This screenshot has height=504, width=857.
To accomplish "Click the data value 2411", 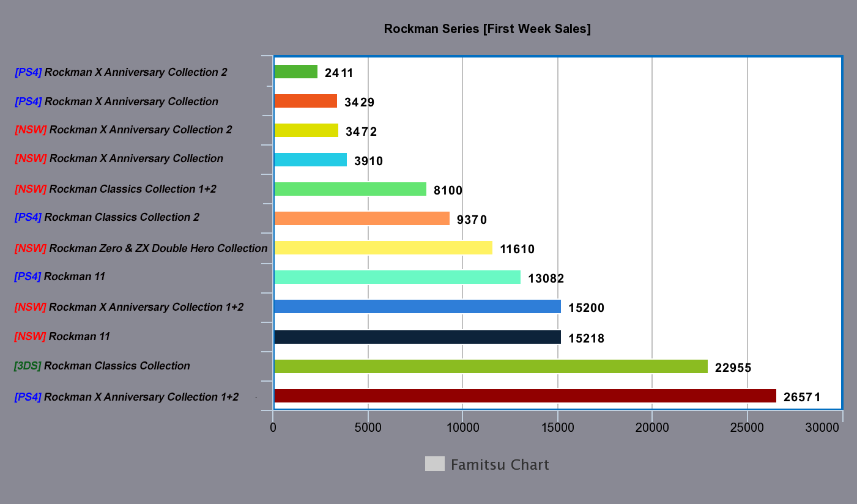I will click(339, 73).
